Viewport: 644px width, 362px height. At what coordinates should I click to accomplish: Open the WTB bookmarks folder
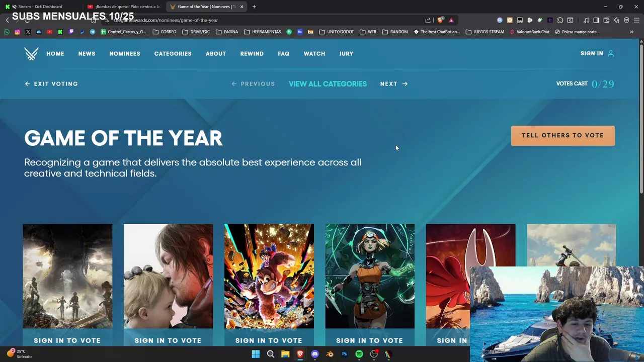368,32
